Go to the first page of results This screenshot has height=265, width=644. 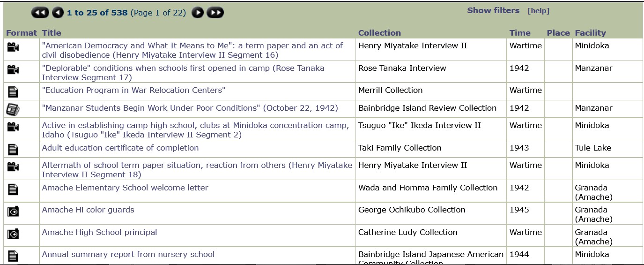click(40, 13)
